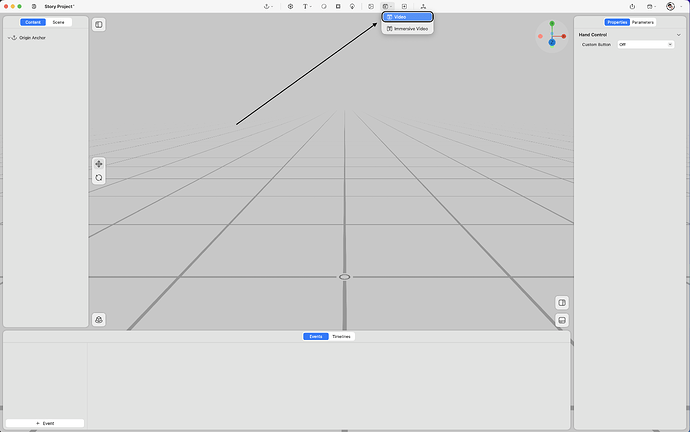Toggle the left sidebar panel icon
The height and width of the screenshot is (432, 690).
click(x=99, y=25)
